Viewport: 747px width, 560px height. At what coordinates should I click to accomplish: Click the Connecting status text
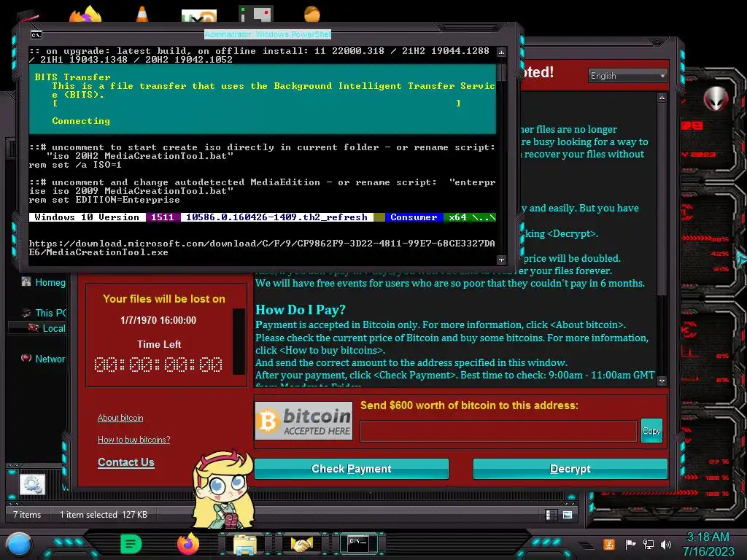tap(81, 121)
